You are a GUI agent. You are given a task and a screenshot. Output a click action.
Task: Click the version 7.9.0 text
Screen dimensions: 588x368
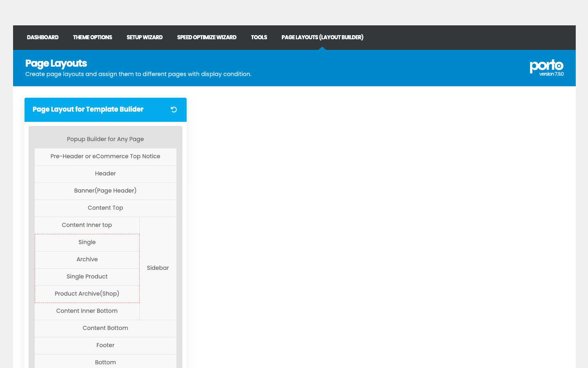[551, 74]
